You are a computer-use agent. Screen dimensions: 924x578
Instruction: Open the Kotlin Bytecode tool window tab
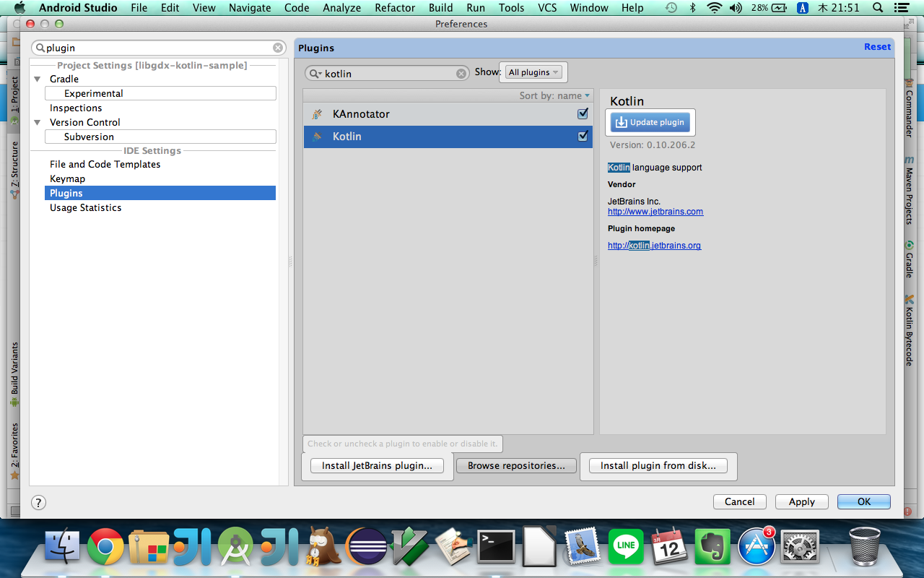(910, 330)
